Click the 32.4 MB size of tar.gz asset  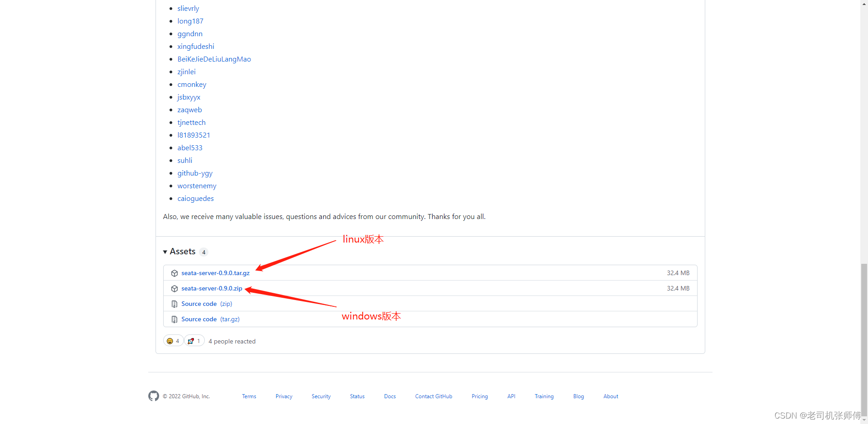tap(678, 273)
